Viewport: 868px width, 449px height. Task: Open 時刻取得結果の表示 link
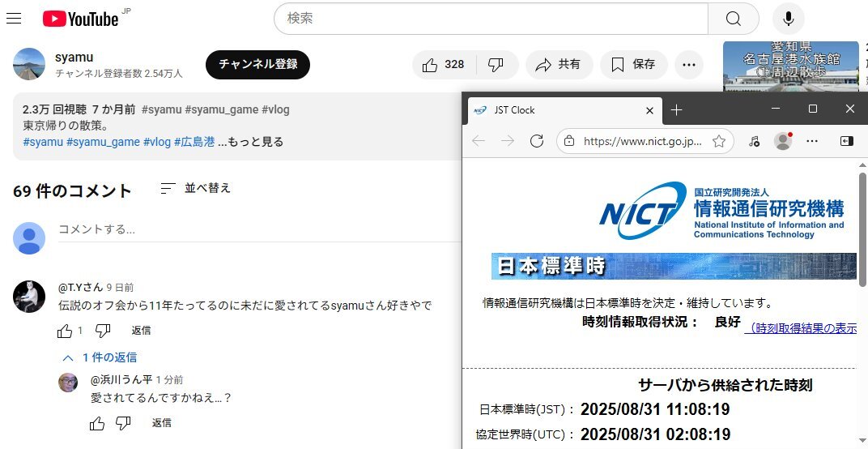[x=801, y=329]
